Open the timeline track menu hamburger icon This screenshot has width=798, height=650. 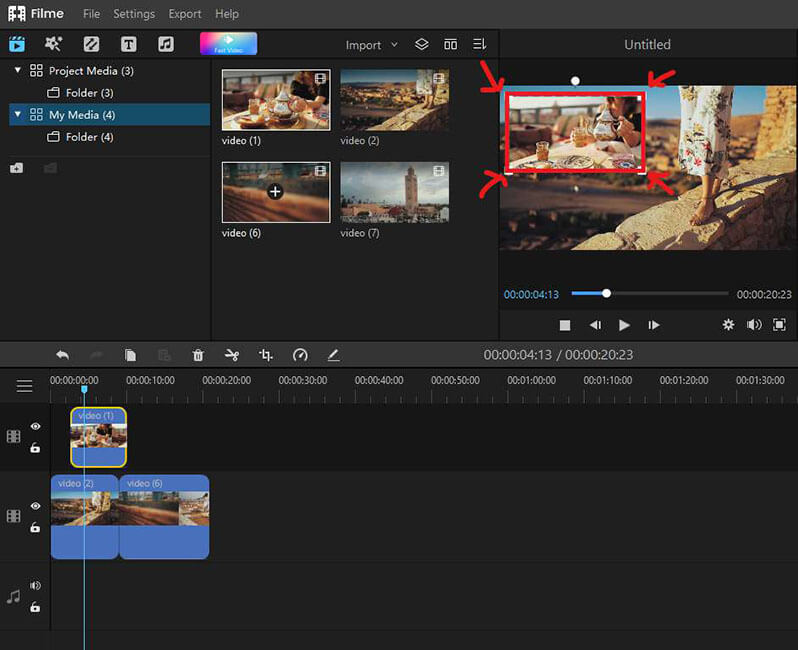pos(24,386)
